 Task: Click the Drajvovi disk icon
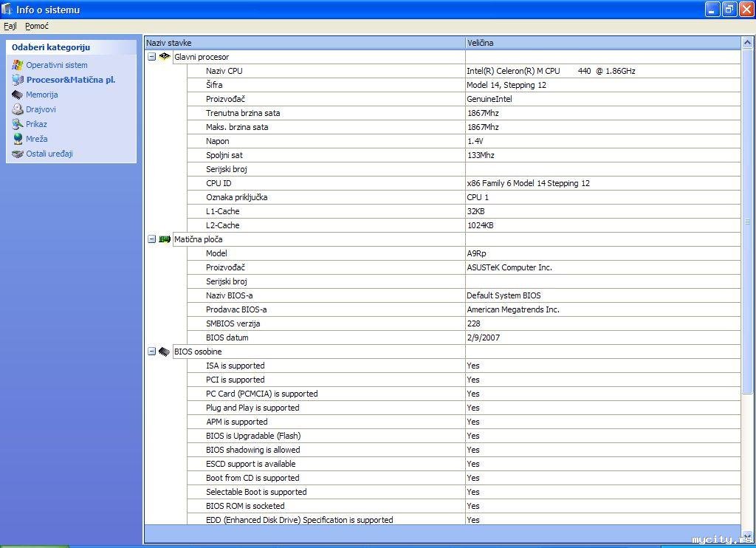coord(18,109)
